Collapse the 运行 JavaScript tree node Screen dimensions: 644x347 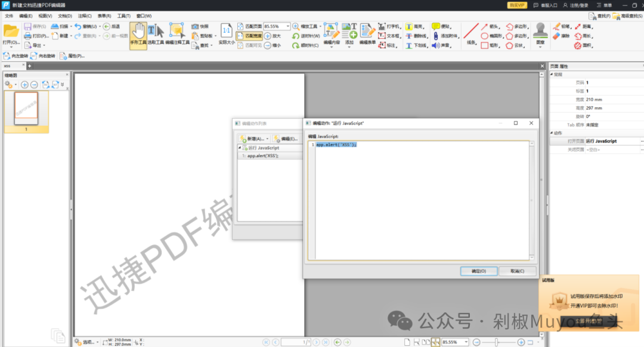point(240,148)
